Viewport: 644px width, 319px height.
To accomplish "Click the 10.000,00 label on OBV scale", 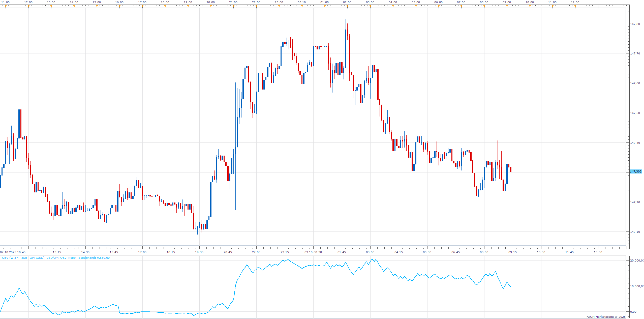I will (x=637, y=286).
